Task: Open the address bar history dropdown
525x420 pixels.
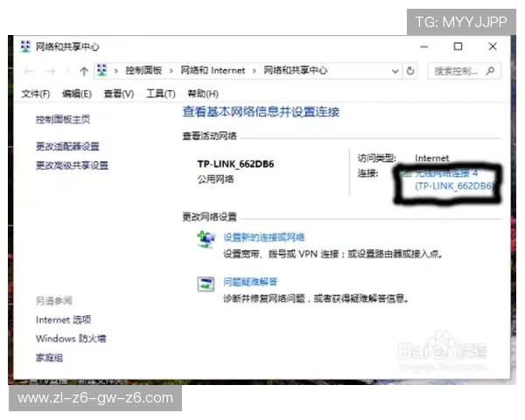Action: pyautogui.click(x=395, y=72)
